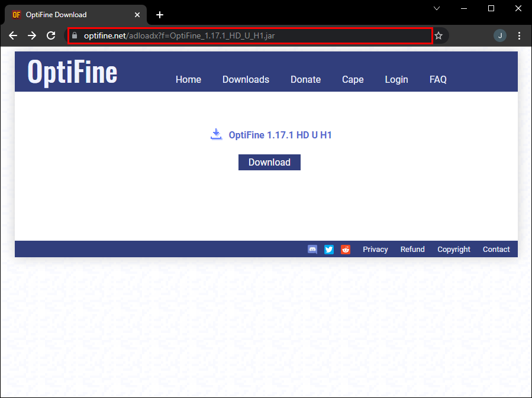Close the OptiFine Download tab
This screenshot has height=398, width=532.
[x=137, y=15]
